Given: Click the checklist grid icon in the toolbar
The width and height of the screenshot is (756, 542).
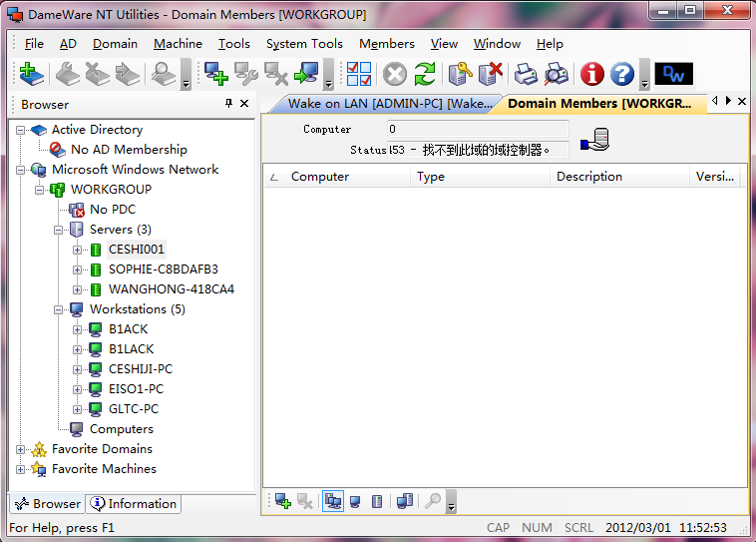Looking at the screenshot, I should (x=359, y=74).
